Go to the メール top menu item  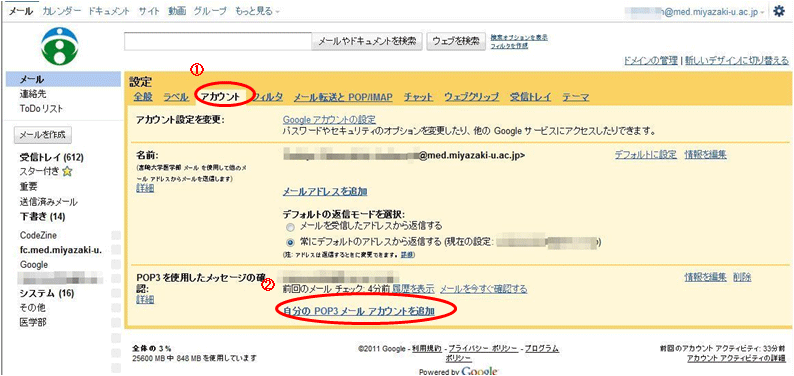21,12
